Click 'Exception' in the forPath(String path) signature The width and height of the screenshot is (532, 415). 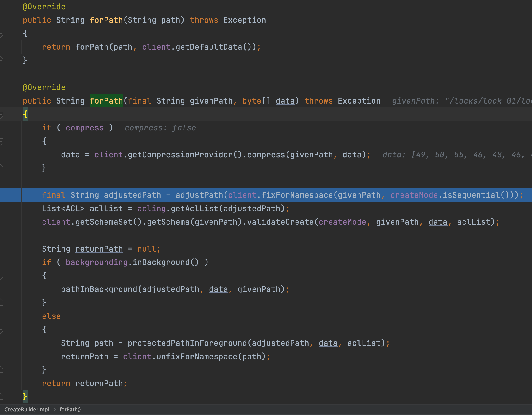pos(245,20)
